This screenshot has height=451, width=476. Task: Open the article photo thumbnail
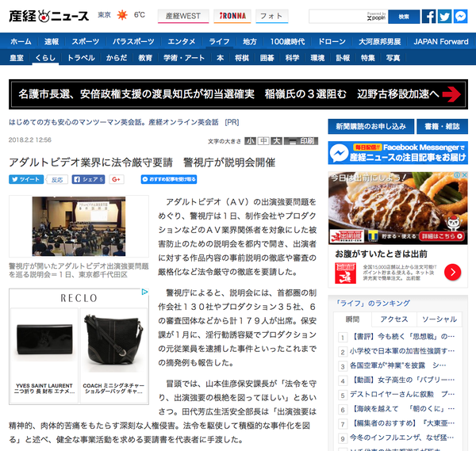(79, 226)
